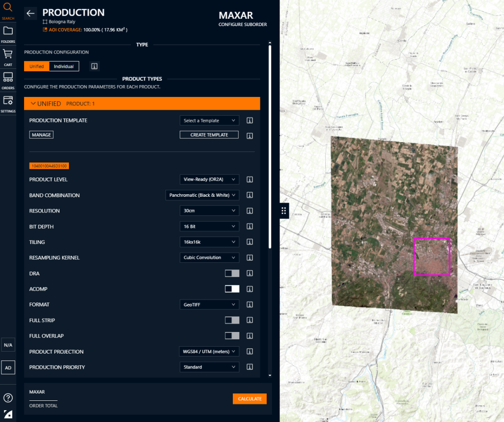This screenshot has height=422, width=504.
Task: Show info for Create Template
Action: pos(250,136)
